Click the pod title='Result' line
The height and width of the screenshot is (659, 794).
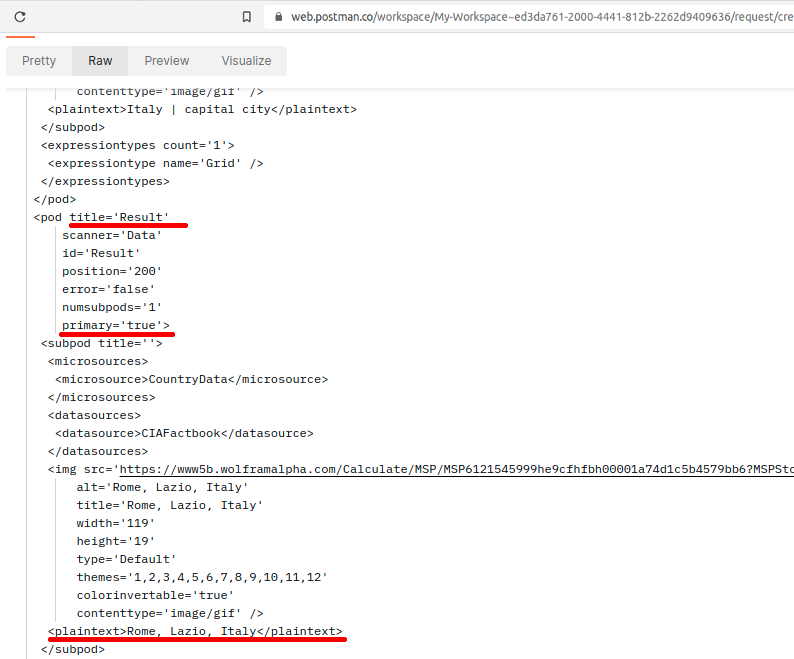pos(102,217)
